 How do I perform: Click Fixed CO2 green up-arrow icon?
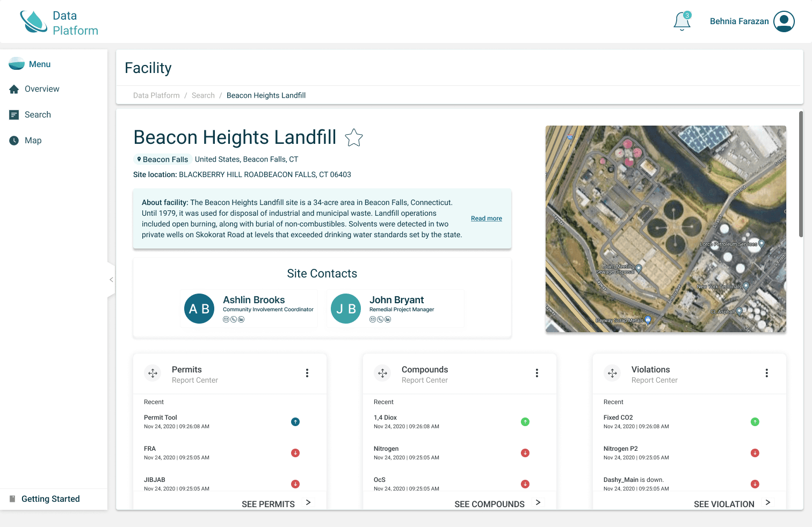[755, 422]
